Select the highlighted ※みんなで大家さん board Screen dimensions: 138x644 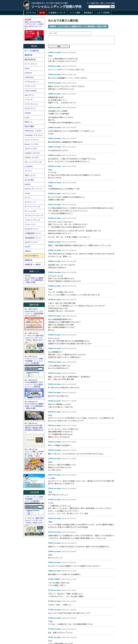click(34, 256)
